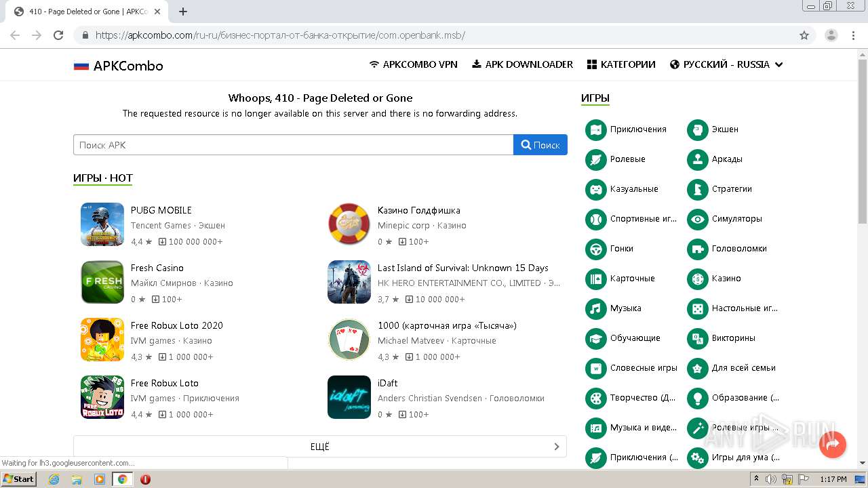Click the Free Robux Loto thumbnail

coord(102,397)
